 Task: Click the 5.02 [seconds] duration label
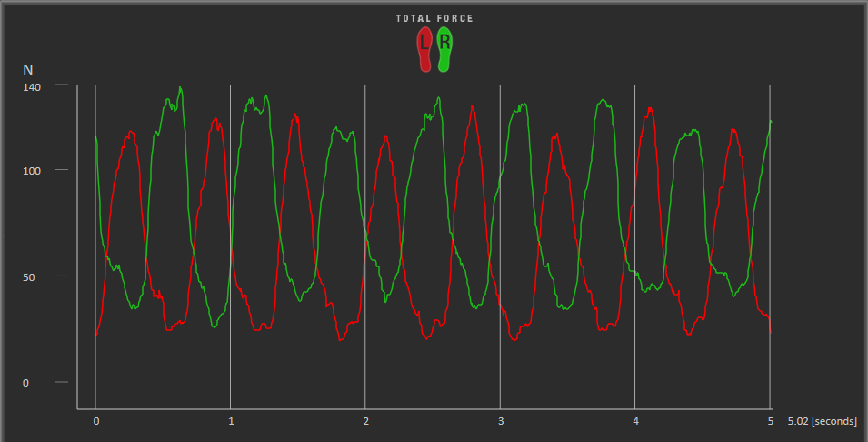point(821,422)
